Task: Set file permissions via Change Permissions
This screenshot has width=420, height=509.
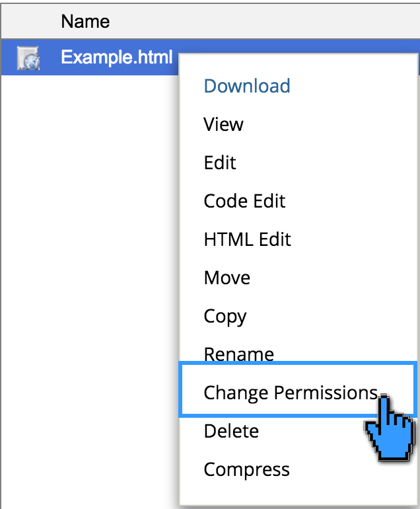Action: click(x=291, y=393)
